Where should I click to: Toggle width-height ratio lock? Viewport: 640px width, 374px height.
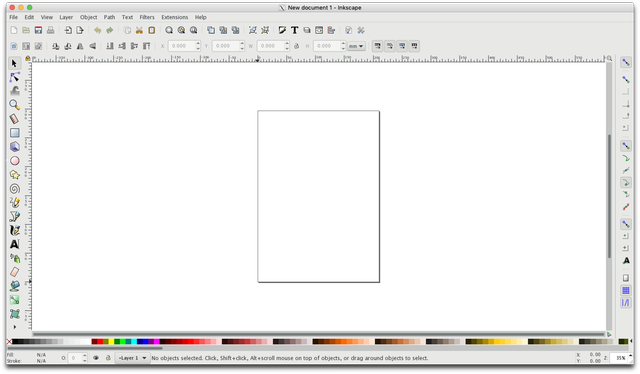pyautogui.click(x=297, y=46)
